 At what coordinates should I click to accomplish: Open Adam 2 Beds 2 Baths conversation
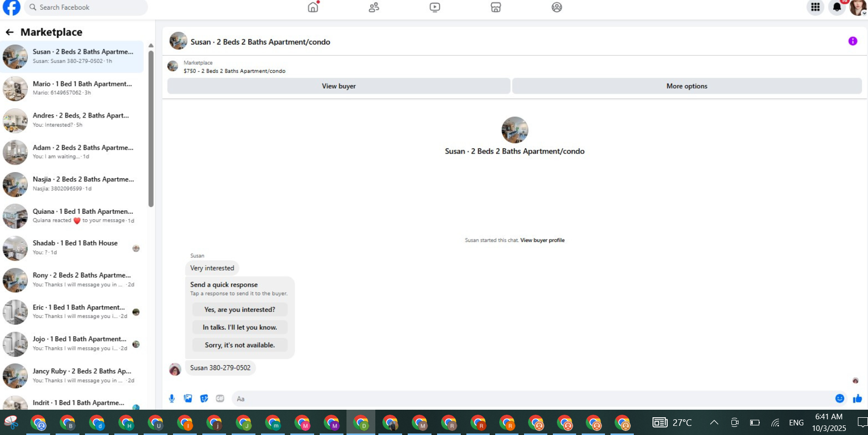click(72, 152)
